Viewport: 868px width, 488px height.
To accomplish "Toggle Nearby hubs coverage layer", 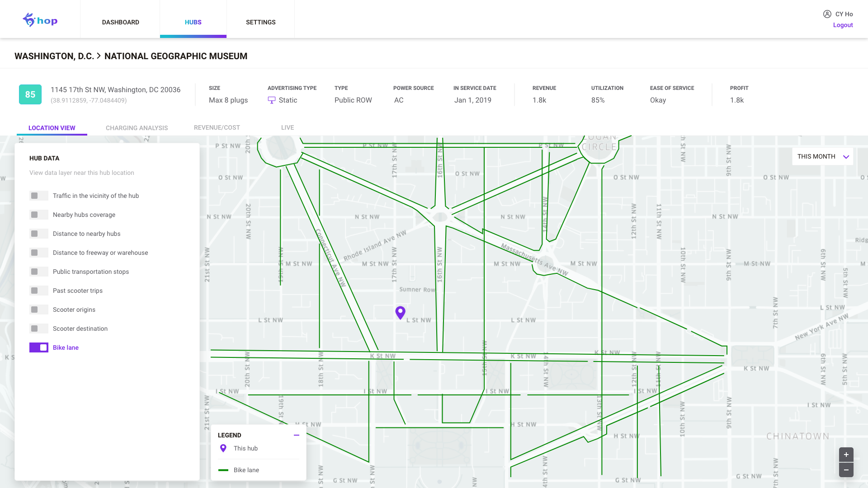I will [39, 215].
